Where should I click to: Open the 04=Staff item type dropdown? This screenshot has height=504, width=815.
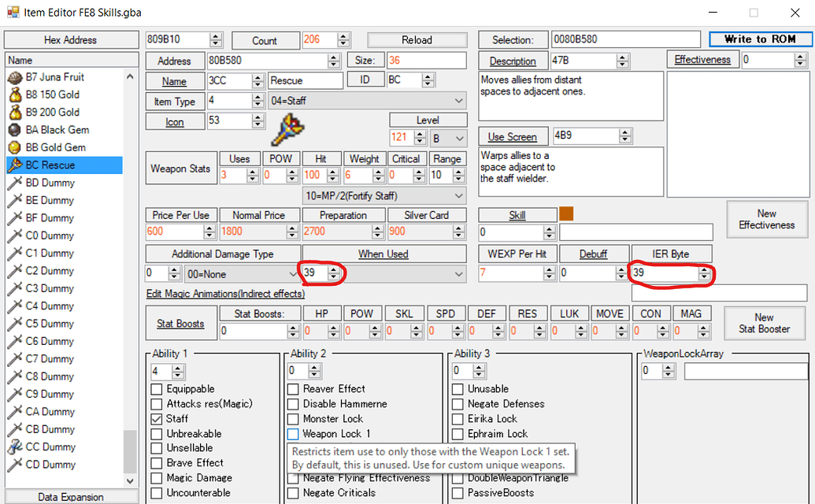367,101
